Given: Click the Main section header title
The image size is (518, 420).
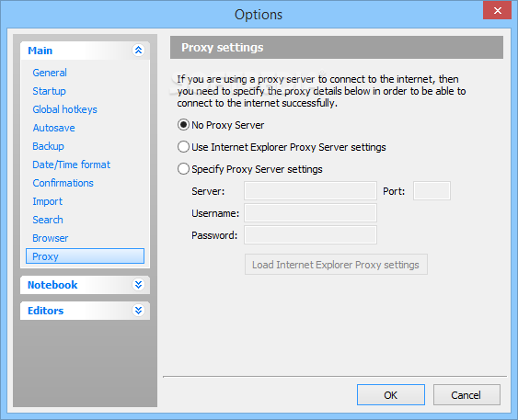Looking at the screenshot, I should [40, 51].
